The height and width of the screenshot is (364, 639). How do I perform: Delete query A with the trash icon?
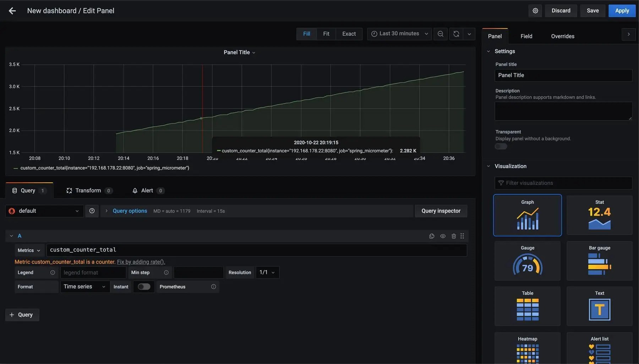[453, 236]
